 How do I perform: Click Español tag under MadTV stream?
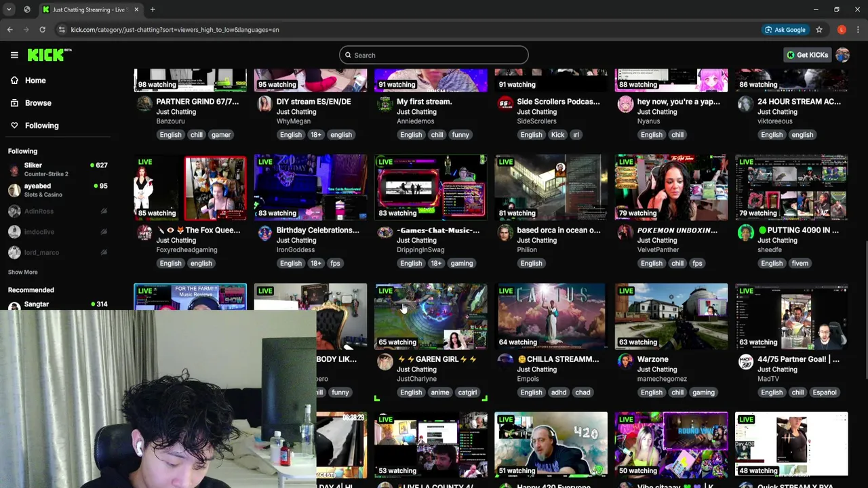point(825,392)
